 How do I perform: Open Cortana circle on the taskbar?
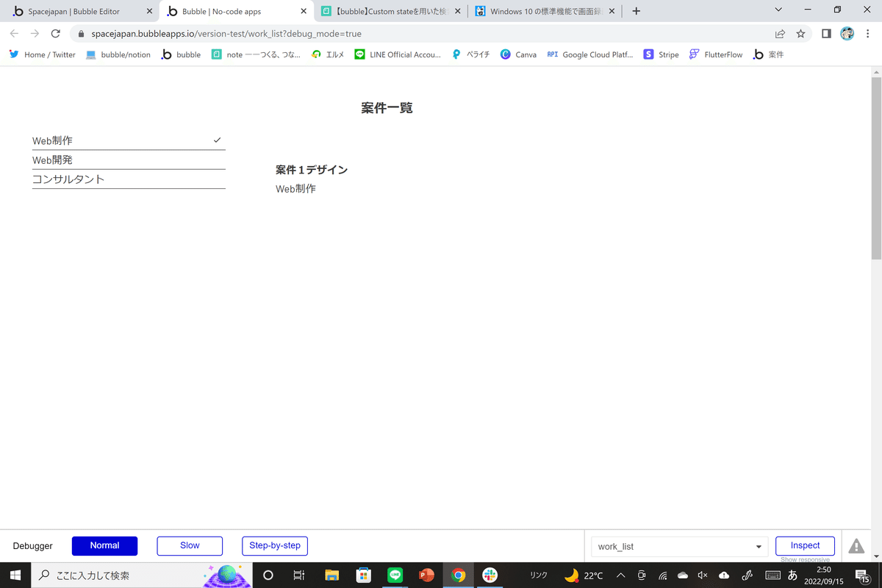(268, 576)
